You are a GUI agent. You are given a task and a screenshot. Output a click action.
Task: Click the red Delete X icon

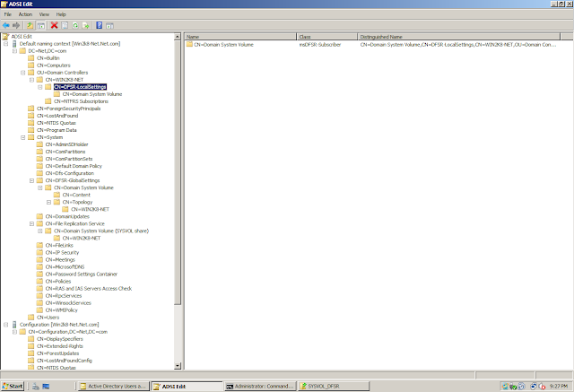tap(54, 25)
